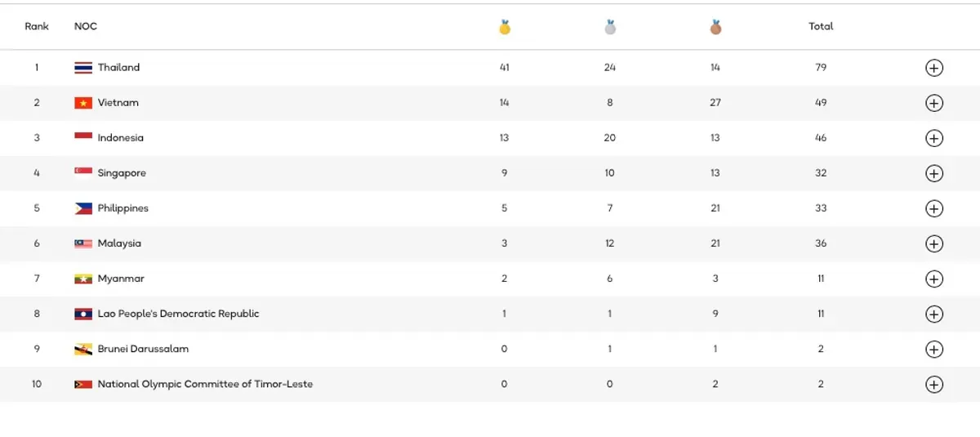Viewport: 980px width, 437px height.
Task: Select the Indonesia country name
Action: tap(121, 138)
